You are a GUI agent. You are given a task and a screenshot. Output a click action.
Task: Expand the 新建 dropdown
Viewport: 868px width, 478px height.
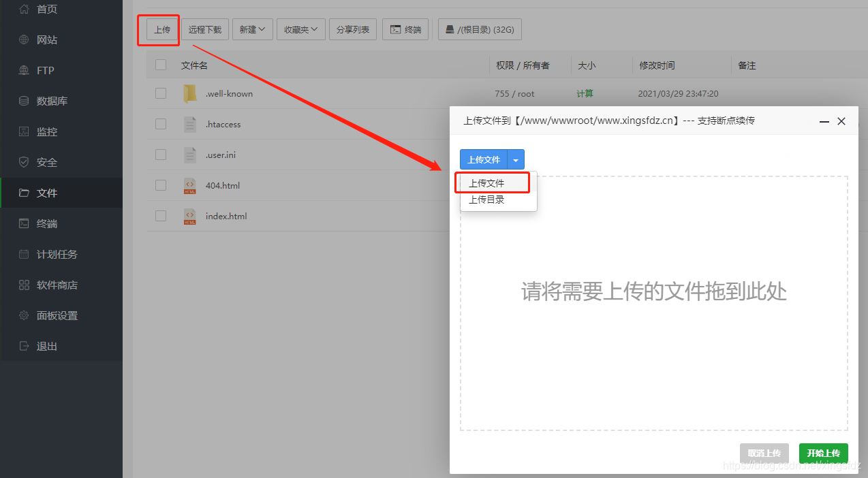click(252, 29)
